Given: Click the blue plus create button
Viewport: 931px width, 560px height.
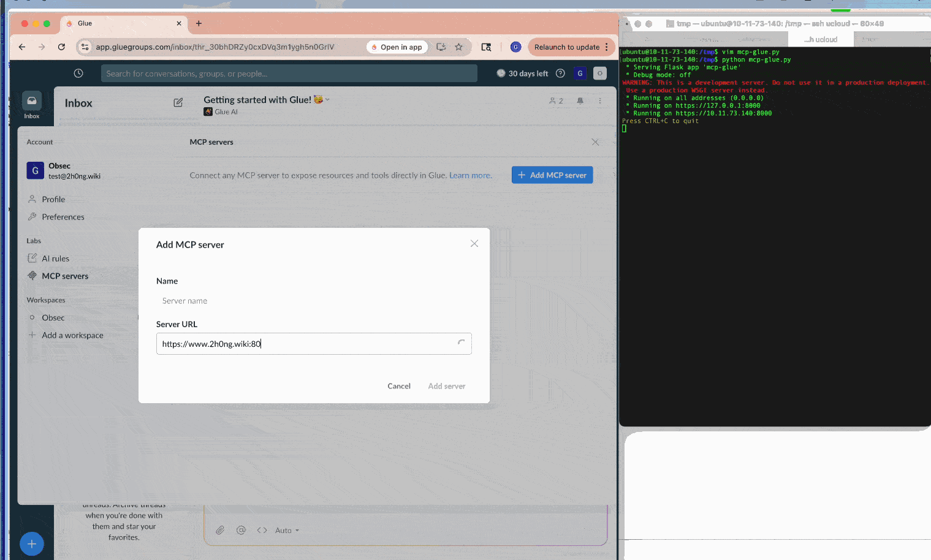Looking at the screenshot, I should pyautogui.click(x=32, y=544).
